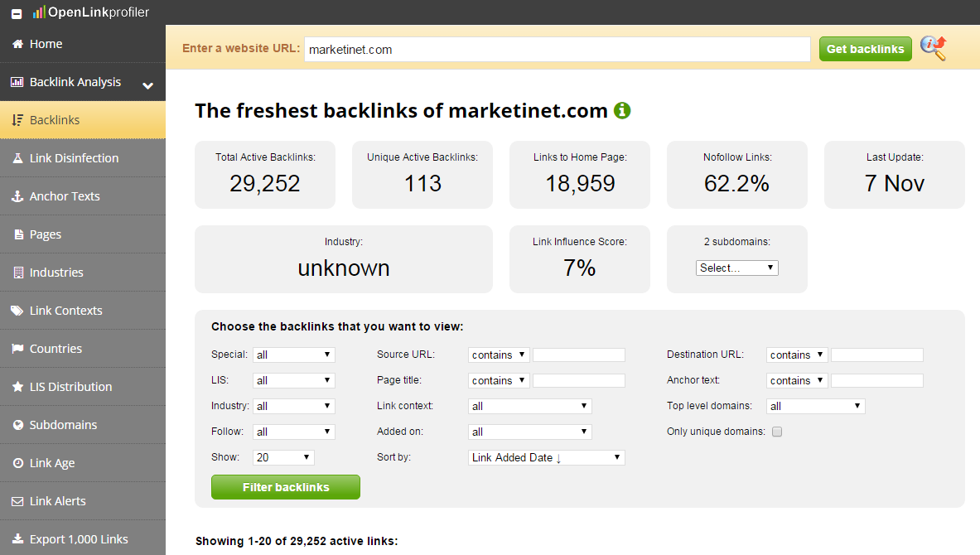Open the Link Age sidebar item
980x555 pixels.
[83, 463]
